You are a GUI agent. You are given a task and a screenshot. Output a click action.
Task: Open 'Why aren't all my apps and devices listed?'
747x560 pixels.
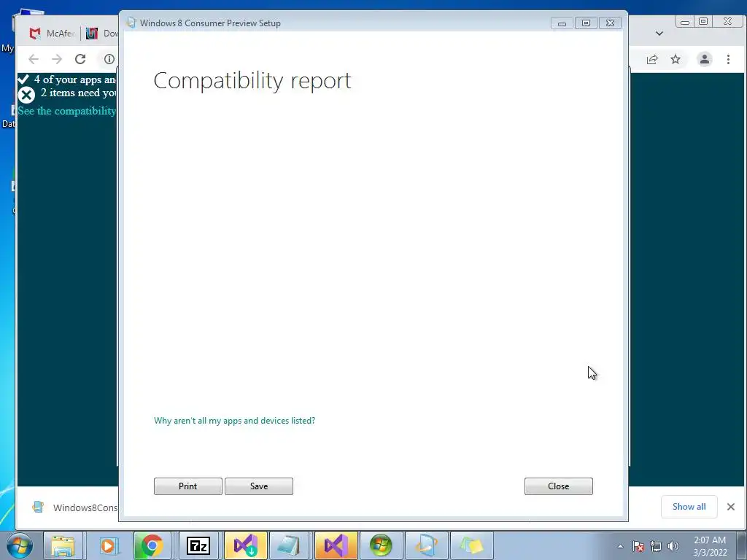[x=234, y=421]
